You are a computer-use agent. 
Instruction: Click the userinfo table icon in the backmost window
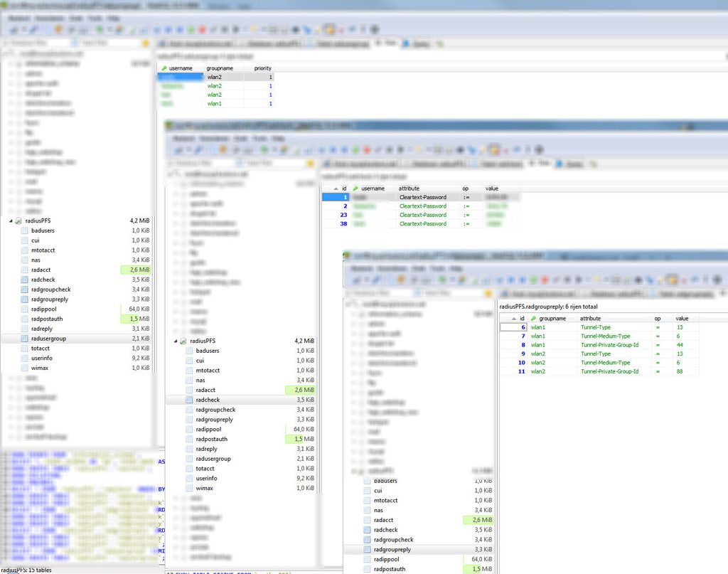click(x=25, y=358)
